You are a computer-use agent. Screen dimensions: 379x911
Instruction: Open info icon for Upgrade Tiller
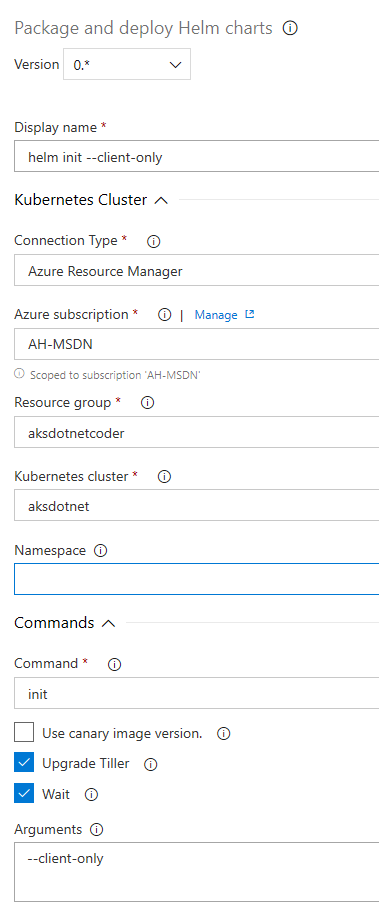(150, 765)
